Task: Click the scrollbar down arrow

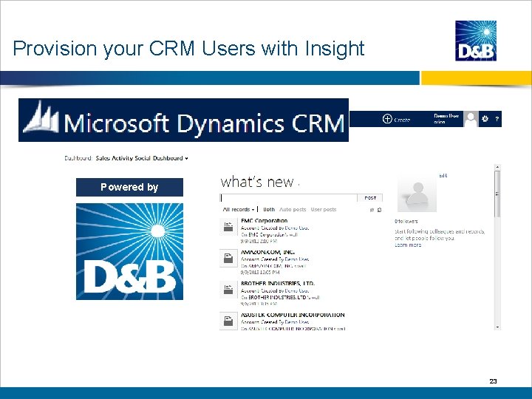Action: click(x=497, y=327)
